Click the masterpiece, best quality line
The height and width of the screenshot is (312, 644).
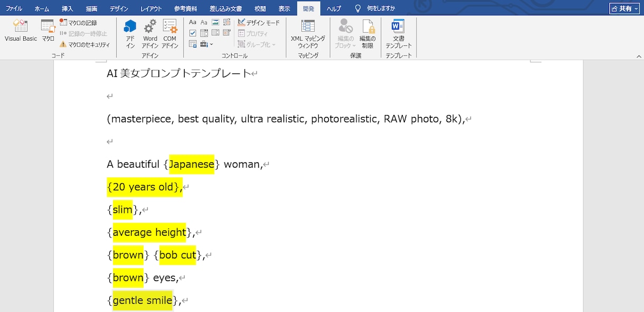click(x=286, y=119)
